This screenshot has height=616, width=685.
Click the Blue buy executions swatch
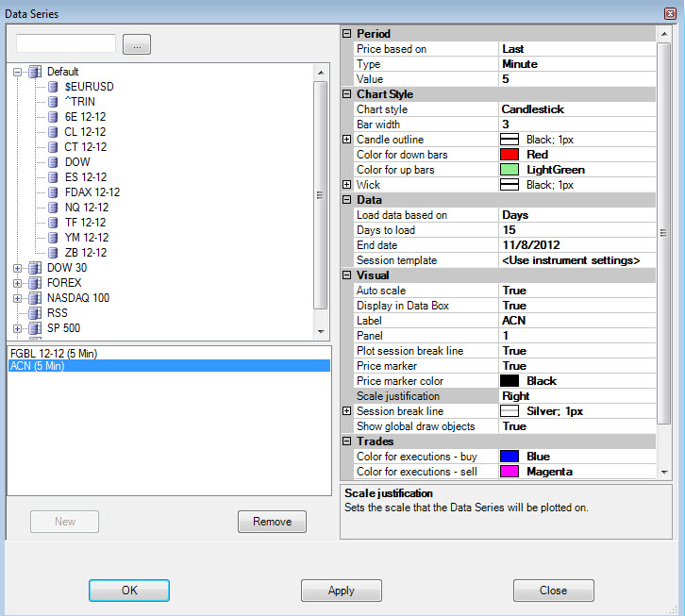pos(510,457)
